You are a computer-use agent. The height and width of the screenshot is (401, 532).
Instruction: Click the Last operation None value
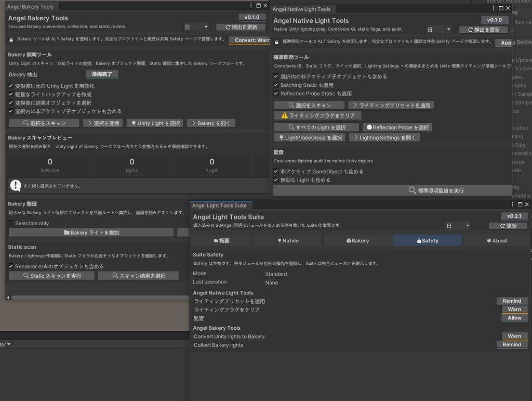pyautogui.click(x=271, y=282)
